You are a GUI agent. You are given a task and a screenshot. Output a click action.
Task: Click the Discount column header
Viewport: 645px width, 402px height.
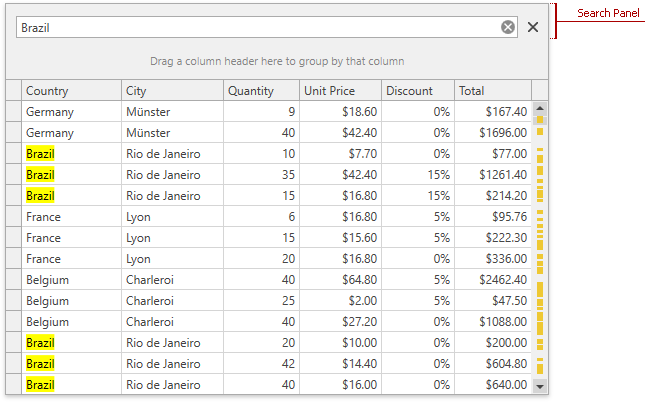click(x=418, y=91)
